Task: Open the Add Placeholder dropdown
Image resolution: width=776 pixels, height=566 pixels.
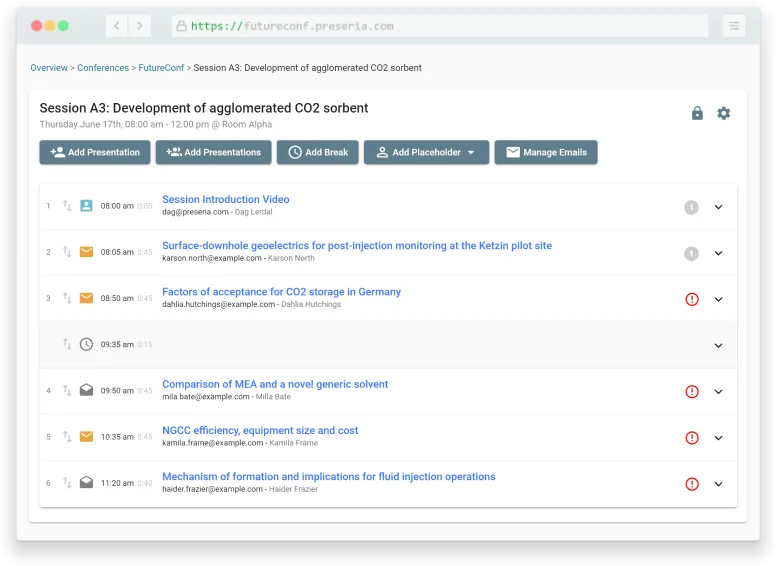Action: point(426,152)
